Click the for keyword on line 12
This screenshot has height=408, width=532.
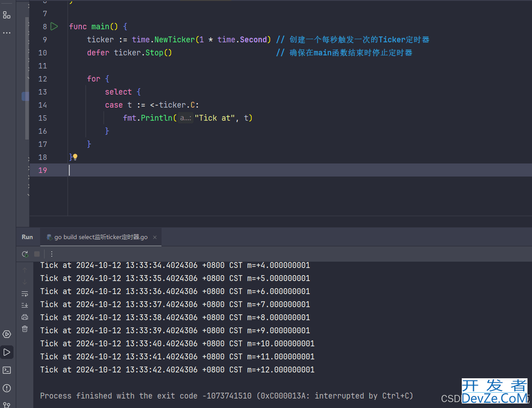[x=94, y=79]
